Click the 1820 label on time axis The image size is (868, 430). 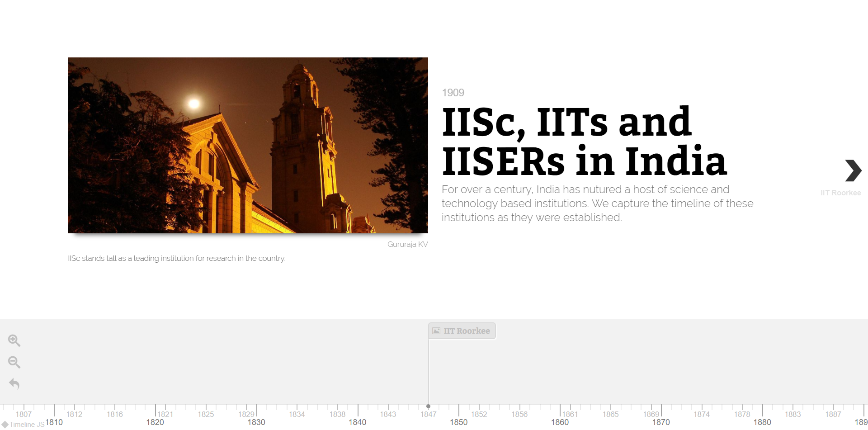(x=155, y=422)
